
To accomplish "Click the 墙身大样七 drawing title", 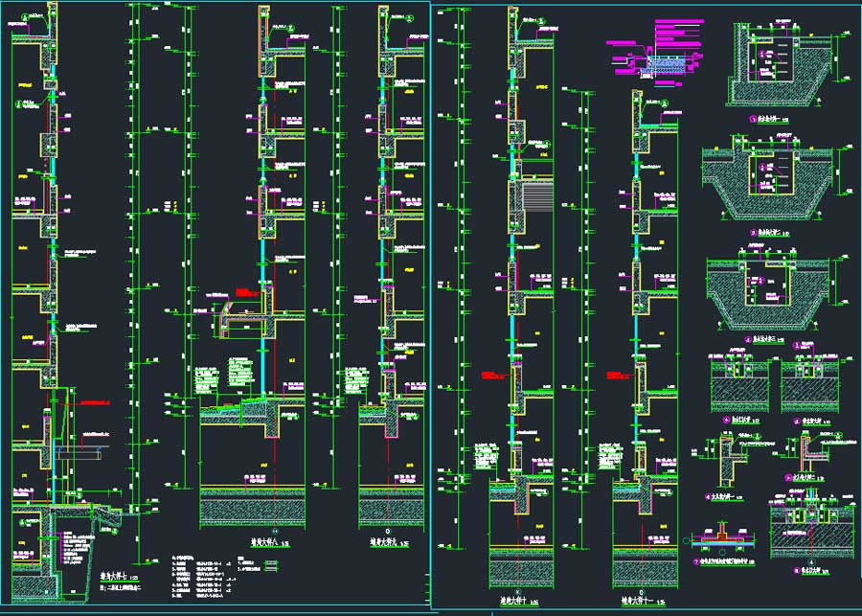I will [x=119, y=577].
